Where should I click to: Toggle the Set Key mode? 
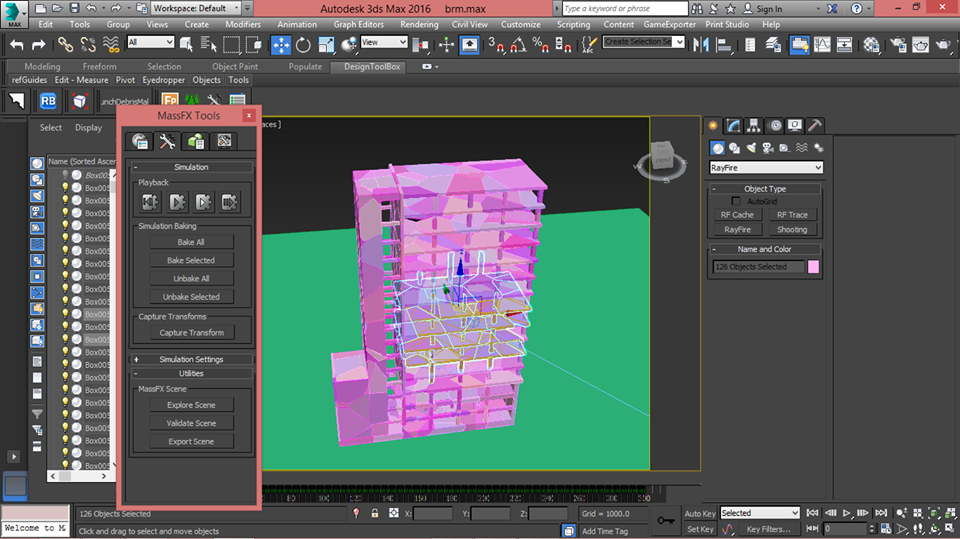(700, 529)
